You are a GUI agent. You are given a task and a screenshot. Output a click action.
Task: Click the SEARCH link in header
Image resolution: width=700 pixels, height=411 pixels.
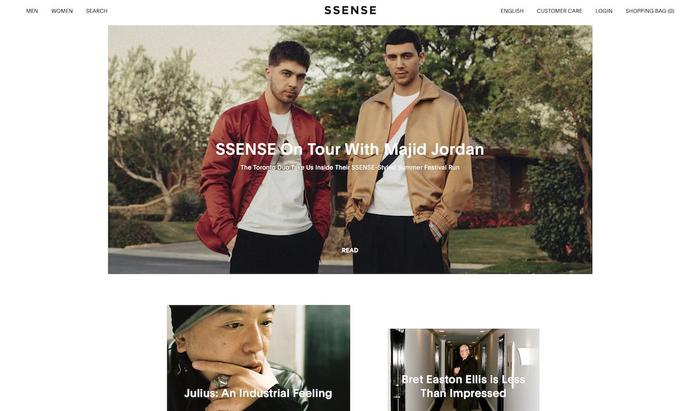pyautogui.click(x=96, y=11)
